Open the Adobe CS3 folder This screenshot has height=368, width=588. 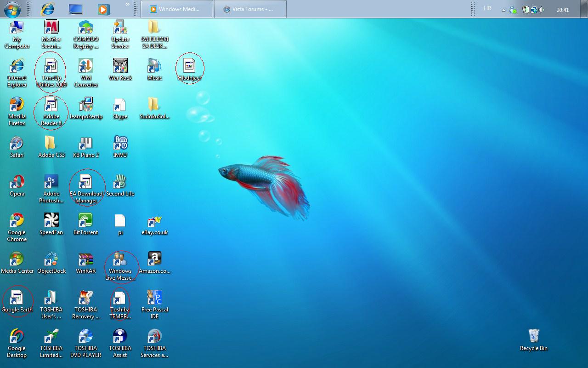tap(51, 147)
